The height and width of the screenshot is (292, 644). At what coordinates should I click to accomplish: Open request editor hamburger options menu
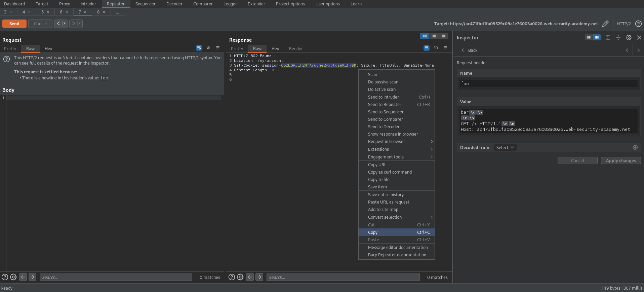pos(218,48)
